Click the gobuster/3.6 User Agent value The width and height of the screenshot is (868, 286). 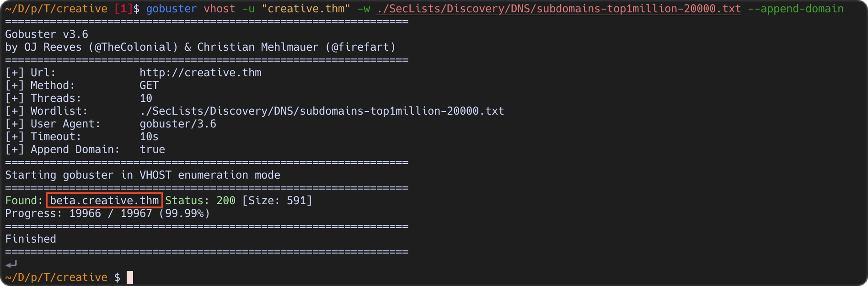tap(178, 124)
